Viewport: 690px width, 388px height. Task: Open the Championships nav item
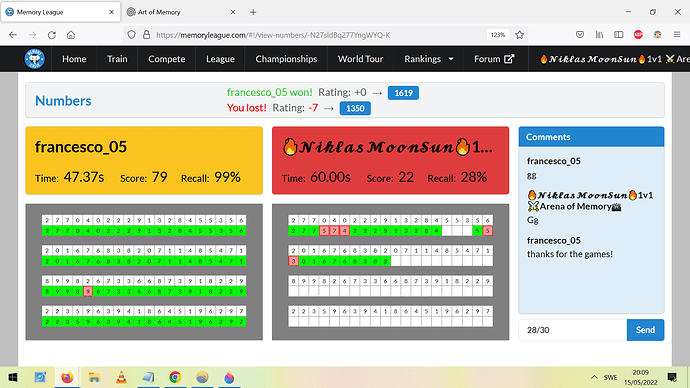point(286,59)
